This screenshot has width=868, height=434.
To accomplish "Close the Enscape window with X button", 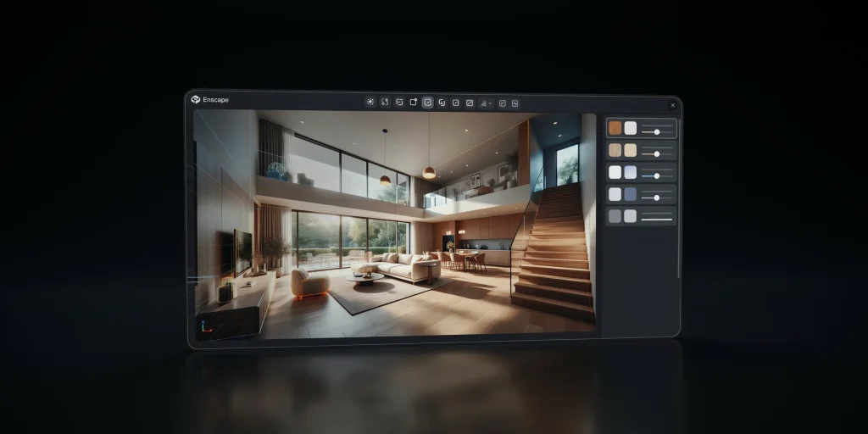I will 672,105.
